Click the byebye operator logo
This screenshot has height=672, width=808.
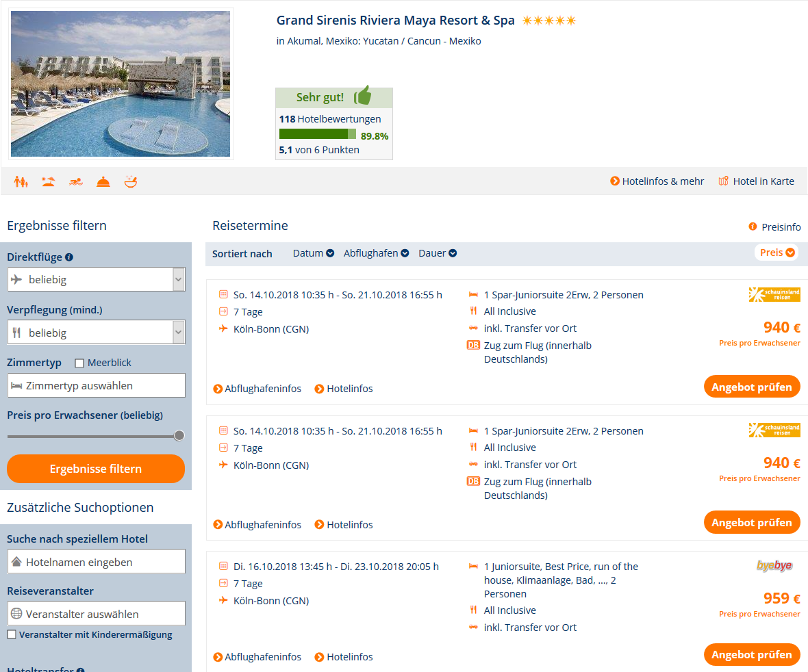pos(774,565)
